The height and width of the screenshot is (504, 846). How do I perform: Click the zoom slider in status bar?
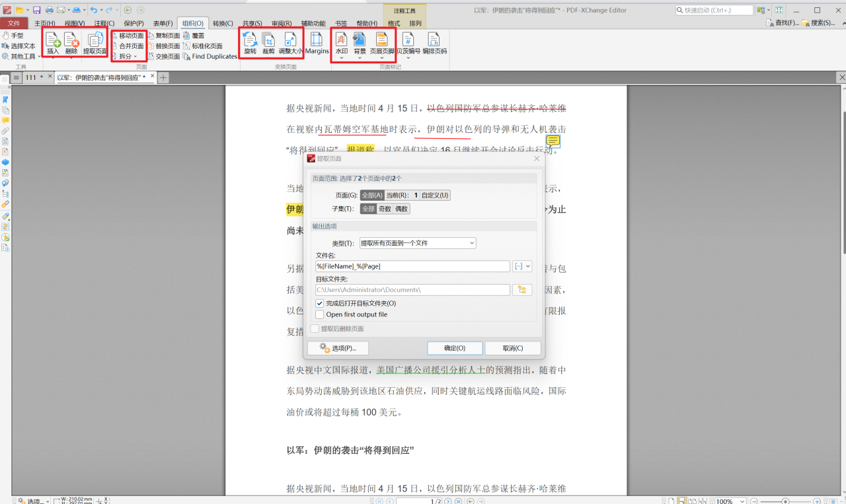(785, 501)
